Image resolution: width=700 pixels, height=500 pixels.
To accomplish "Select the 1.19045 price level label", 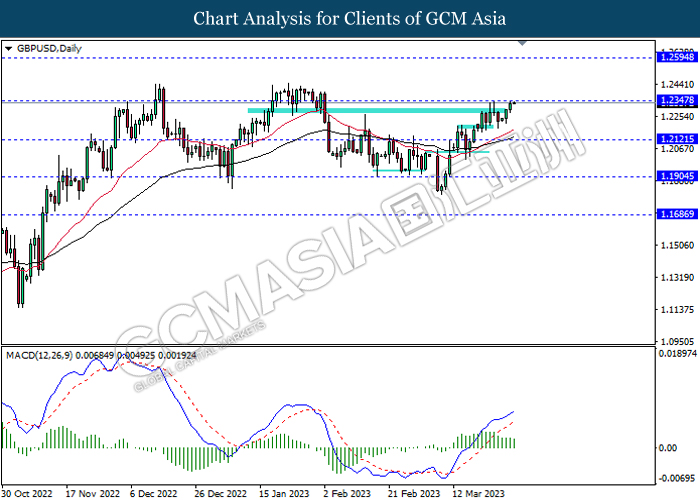I will point(677,176).
